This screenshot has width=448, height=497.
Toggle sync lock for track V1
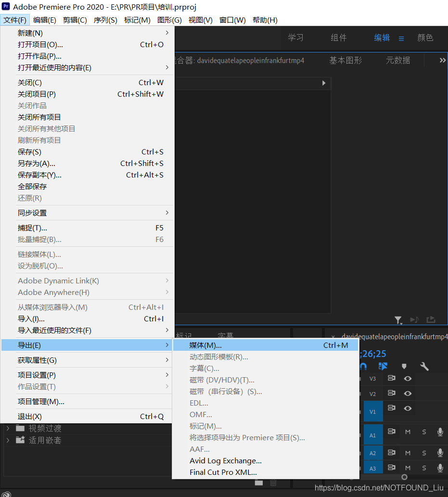pyautogui.click(x=392, y=408)
